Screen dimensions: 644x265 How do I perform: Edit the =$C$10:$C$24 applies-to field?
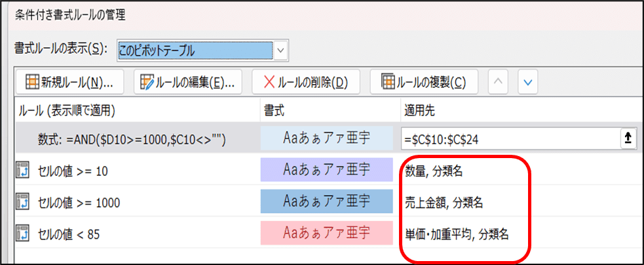click(512, 140)
